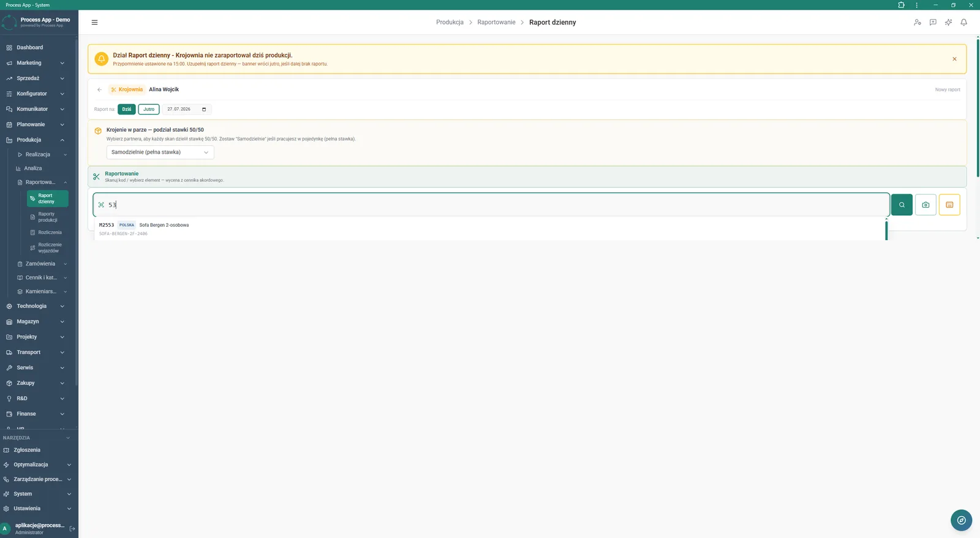Viewport: 980px width, 538px height.
Task: Expand the Marketing menu chevron
Action: coord(62,63)
